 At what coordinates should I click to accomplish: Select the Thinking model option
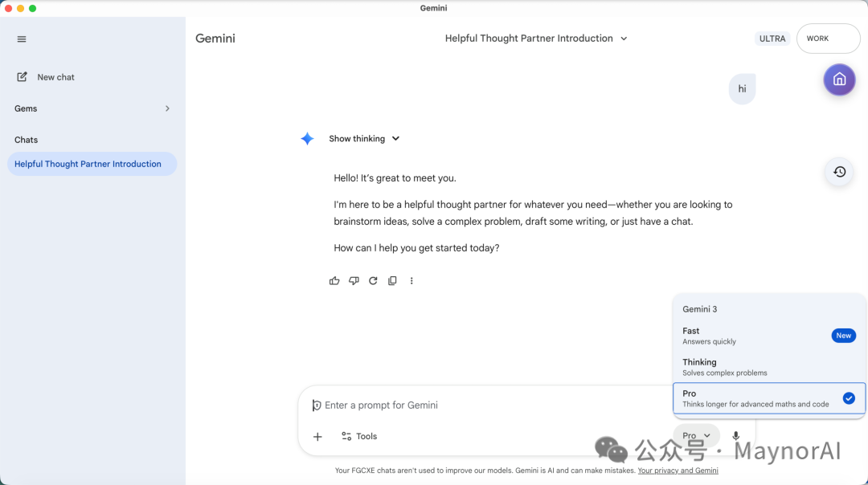(769, 367)
